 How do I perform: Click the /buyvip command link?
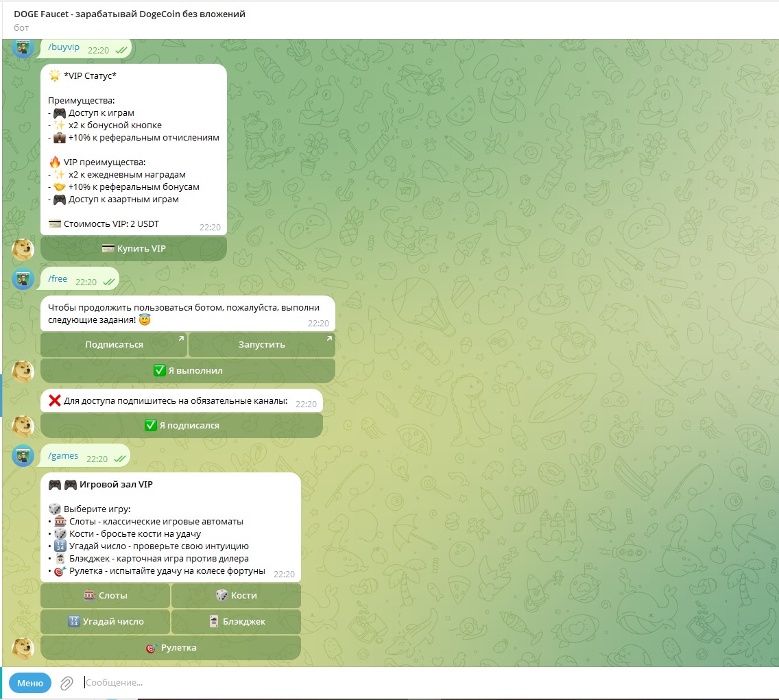click(64, 47)
